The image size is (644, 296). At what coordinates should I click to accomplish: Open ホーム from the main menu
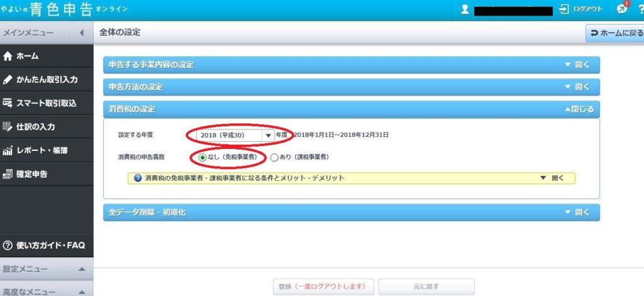click(47, 56)
